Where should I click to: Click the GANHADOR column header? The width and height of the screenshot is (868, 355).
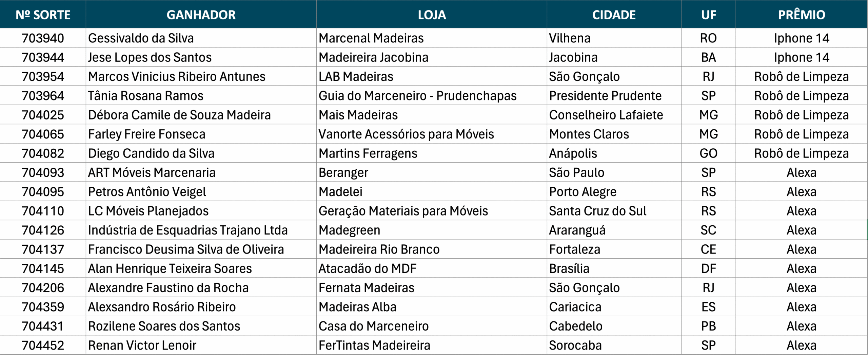pyautogui.click(x=201, y=15)
